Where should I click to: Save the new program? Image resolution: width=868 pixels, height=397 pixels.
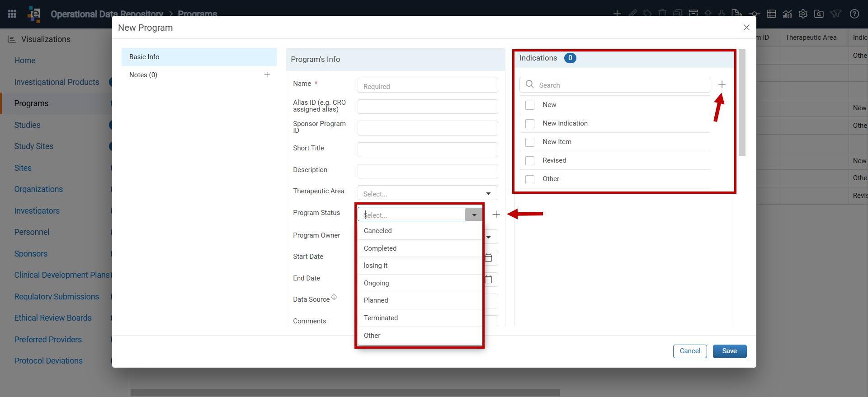[730, 351]
